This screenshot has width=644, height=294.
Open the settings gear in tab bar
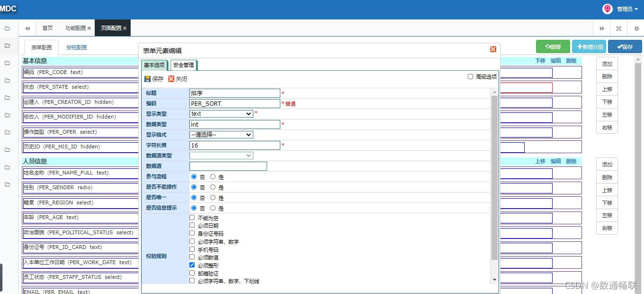click(x=636, y=28)
